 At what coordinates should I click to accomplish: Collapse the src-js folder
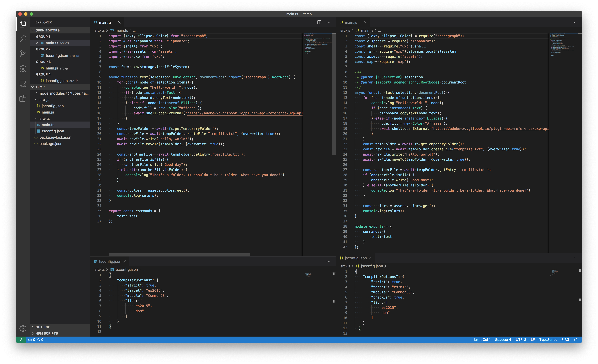pos(60,100)
